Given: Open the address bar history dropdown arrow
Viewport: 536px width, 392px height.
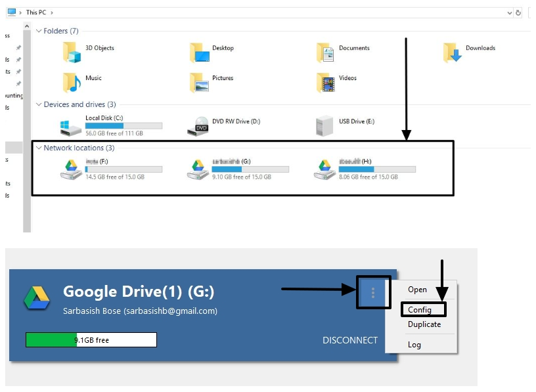Looking at the screenshot, I should point(509,13).
